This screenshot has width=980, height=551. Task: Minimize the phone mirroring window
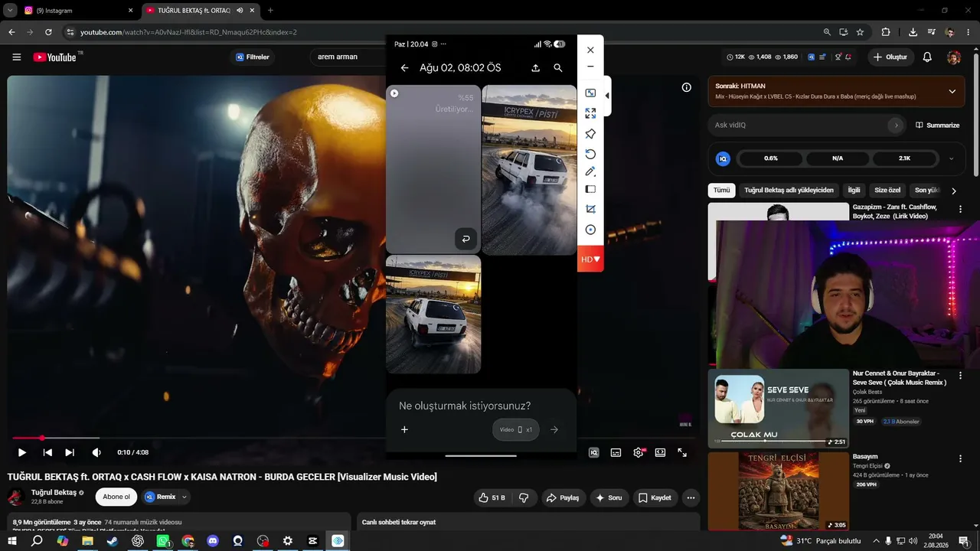(590, 67)
